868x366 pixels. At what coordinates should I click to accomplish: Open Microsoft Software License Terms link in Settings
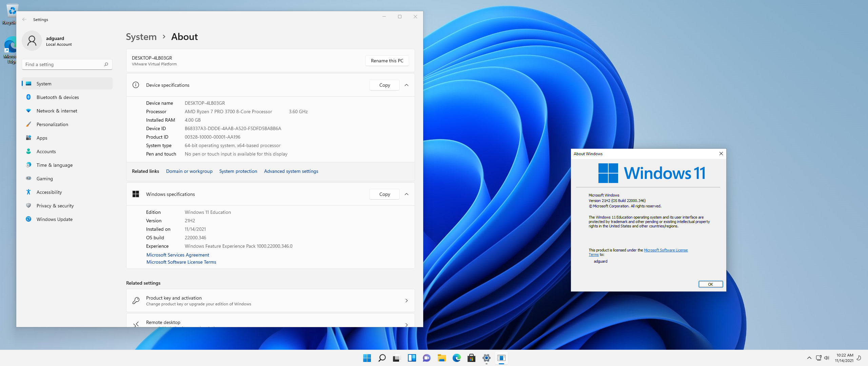pos(181,262)
